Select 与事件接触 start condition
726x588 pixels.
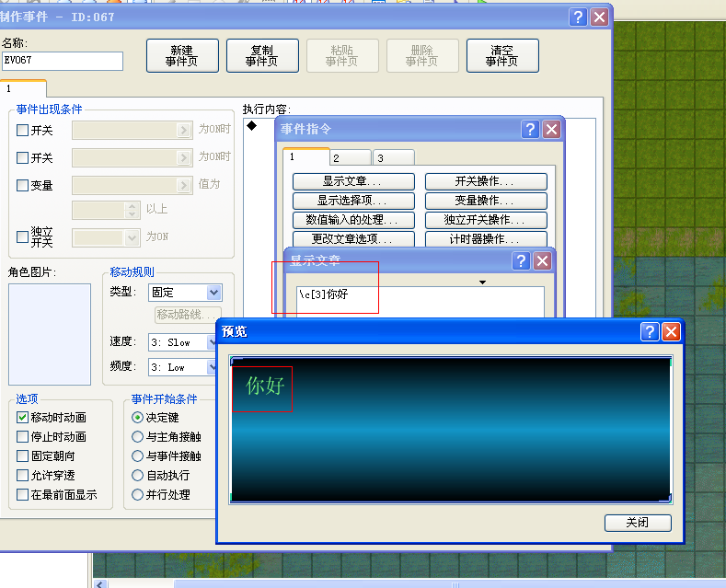click(137, 456)
